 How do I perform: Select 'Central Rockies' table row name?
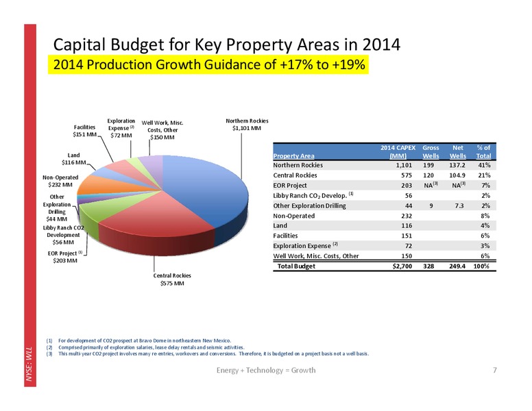tap(295, 175)
